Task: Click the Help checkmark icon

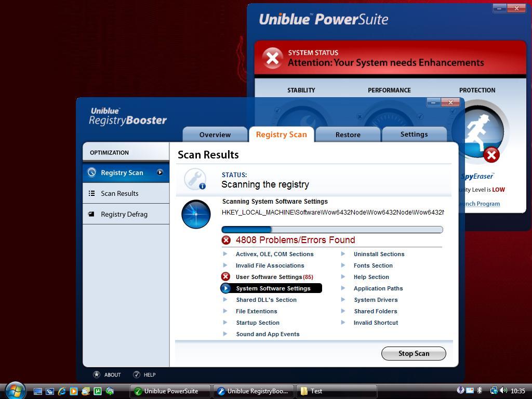Action: 137,375
